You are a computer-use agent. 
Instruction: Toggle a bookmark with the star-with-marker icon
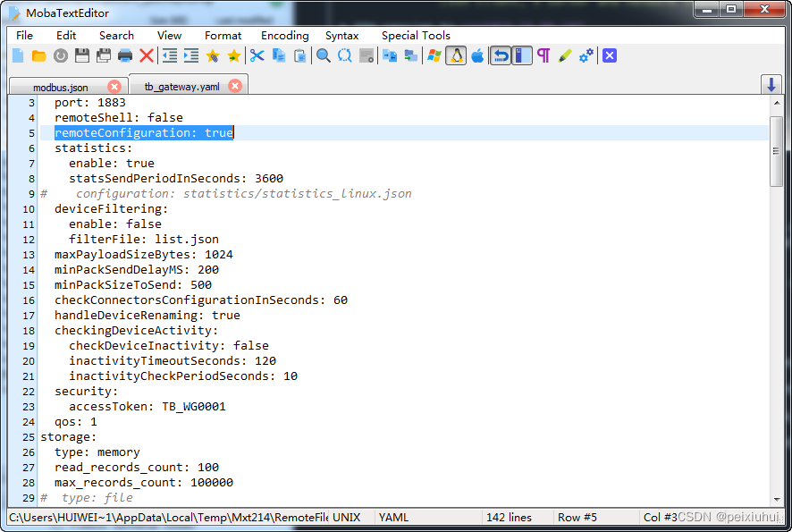(x=213, y=55)
